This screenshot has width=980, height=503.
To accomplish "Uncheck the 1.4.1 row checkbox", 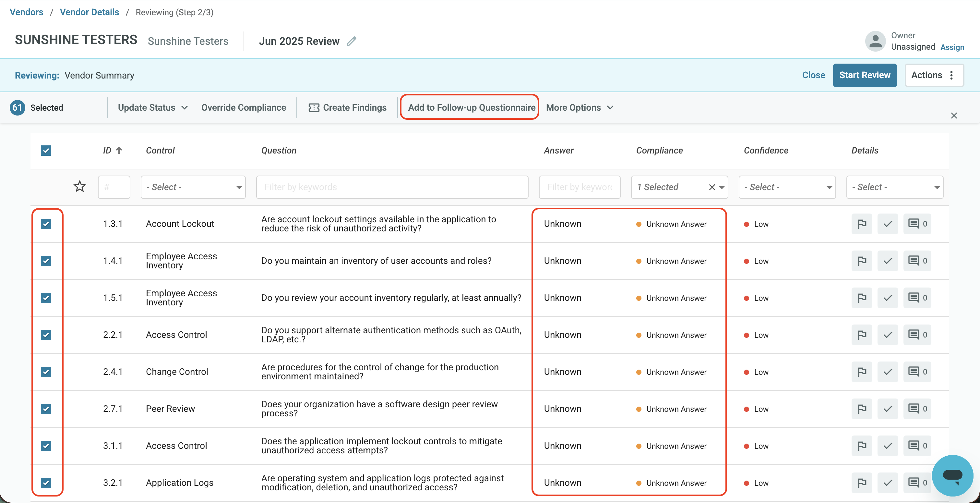I will (46, 261).
